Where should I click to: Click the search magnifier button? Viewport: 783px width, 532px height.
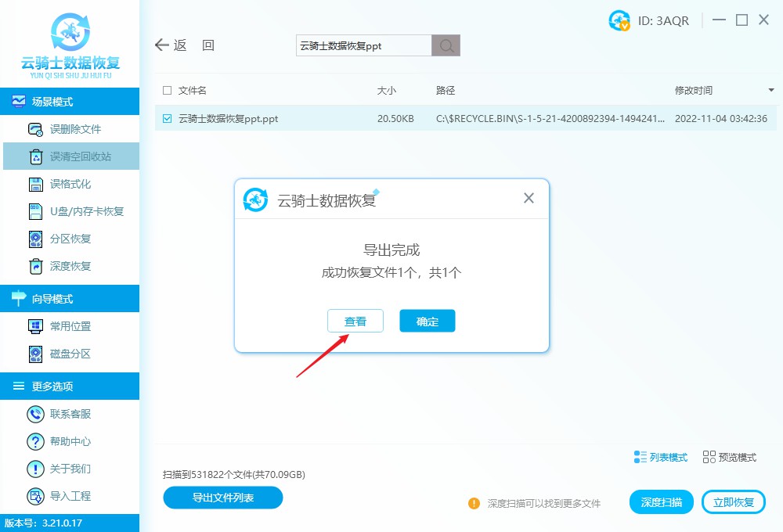(446, 45)
